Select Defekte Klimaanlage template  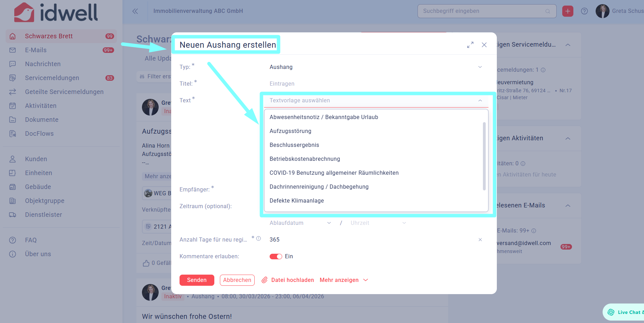click(374, 200)
